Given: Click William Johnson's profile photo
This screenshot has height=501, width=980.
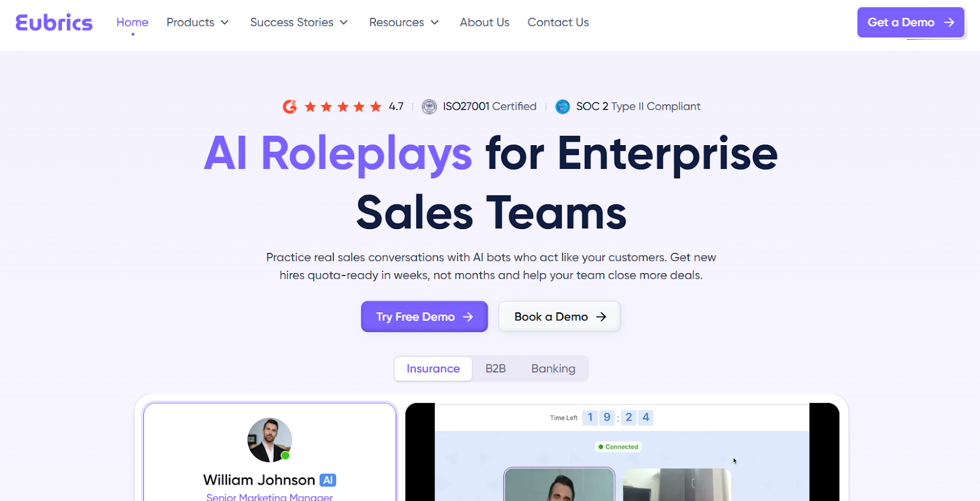Looking at the screenshot, I should click(269, 440).
